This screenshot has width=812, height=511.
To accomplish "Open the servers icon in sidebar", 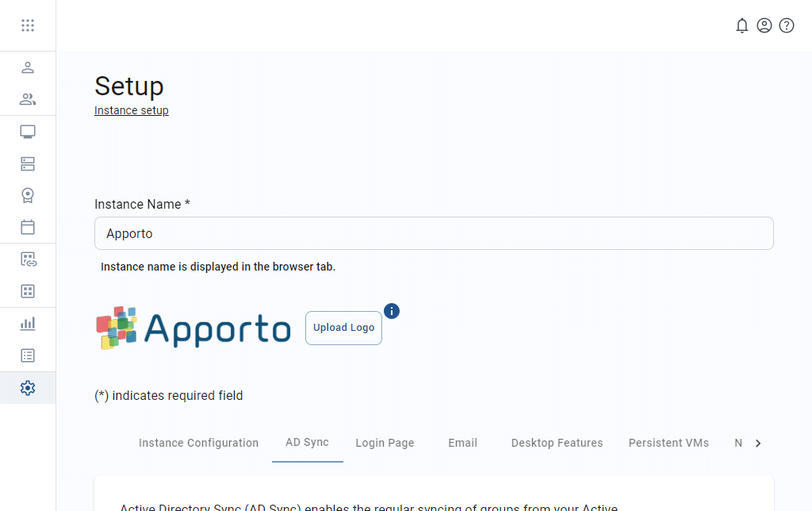I will tap(28, 163).
